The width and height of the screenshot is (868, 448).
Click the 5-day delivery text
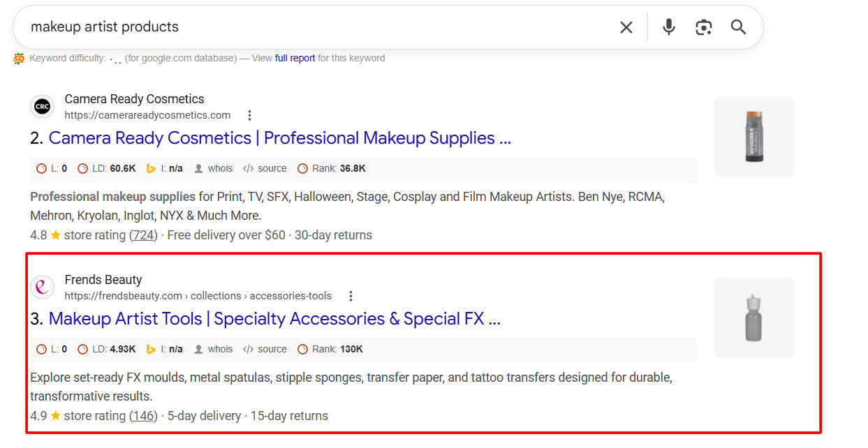pos(204,416)
